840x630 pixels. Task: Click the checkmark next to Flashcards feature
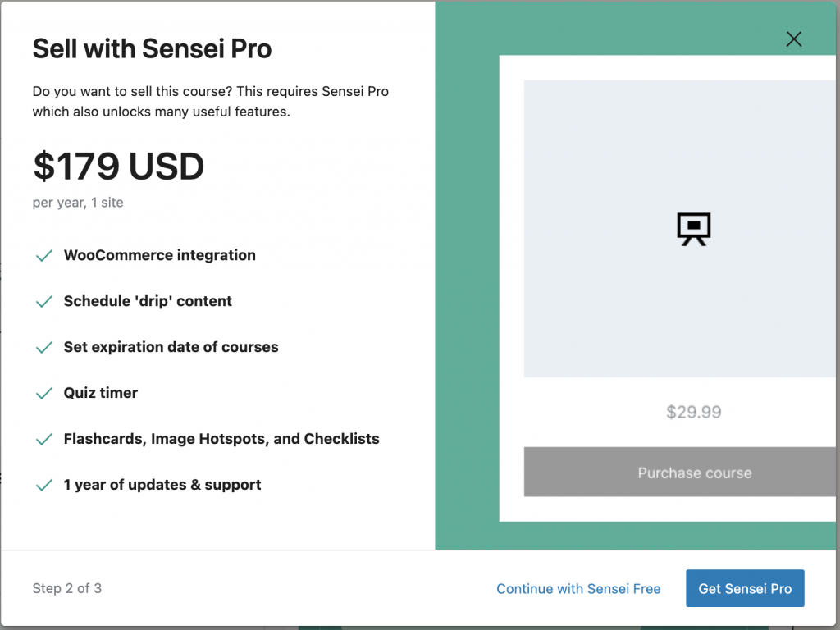tap(44, 440)
